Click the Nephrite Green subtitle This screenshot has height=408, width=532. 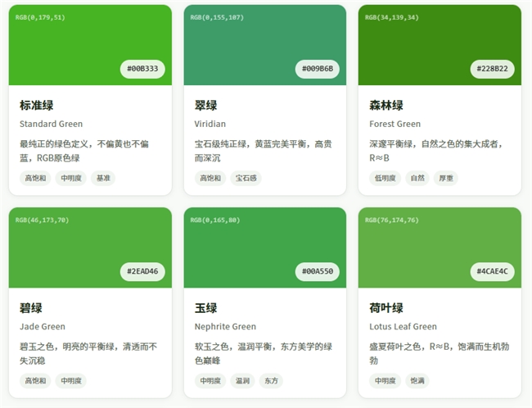click(x=225, y=327)
